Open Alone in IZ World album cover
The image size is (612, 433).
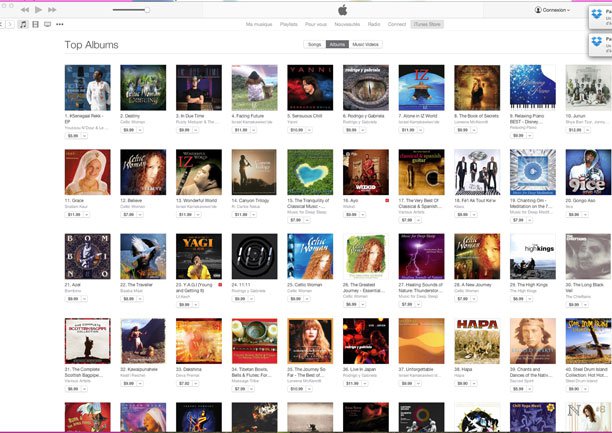coord(422,87)
